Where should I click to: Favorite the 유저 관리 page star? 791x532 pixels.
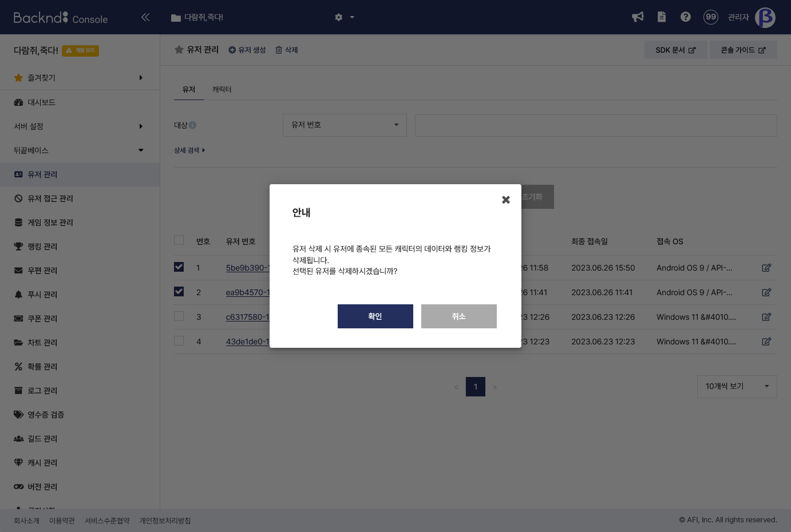click(179, 50)
